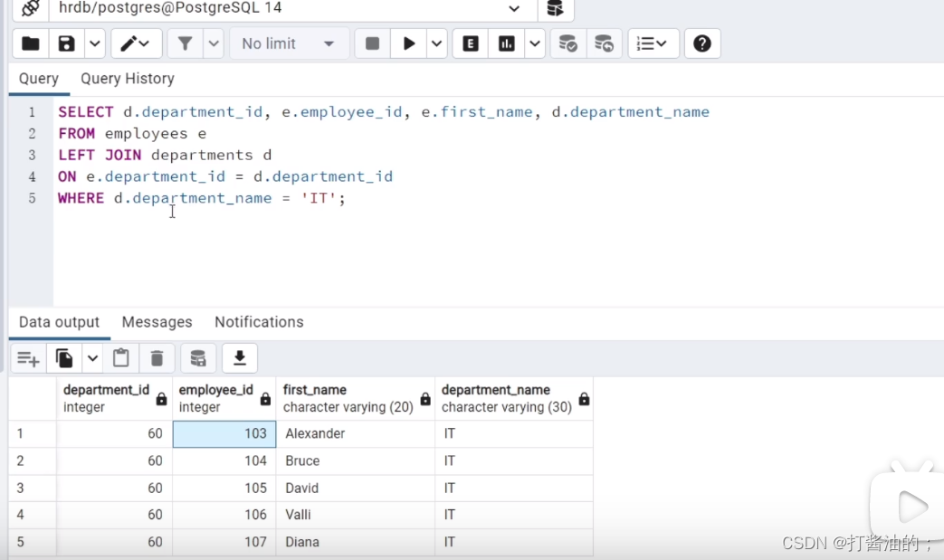
Task: Switch to the Query tab
Action: point(39,79)
